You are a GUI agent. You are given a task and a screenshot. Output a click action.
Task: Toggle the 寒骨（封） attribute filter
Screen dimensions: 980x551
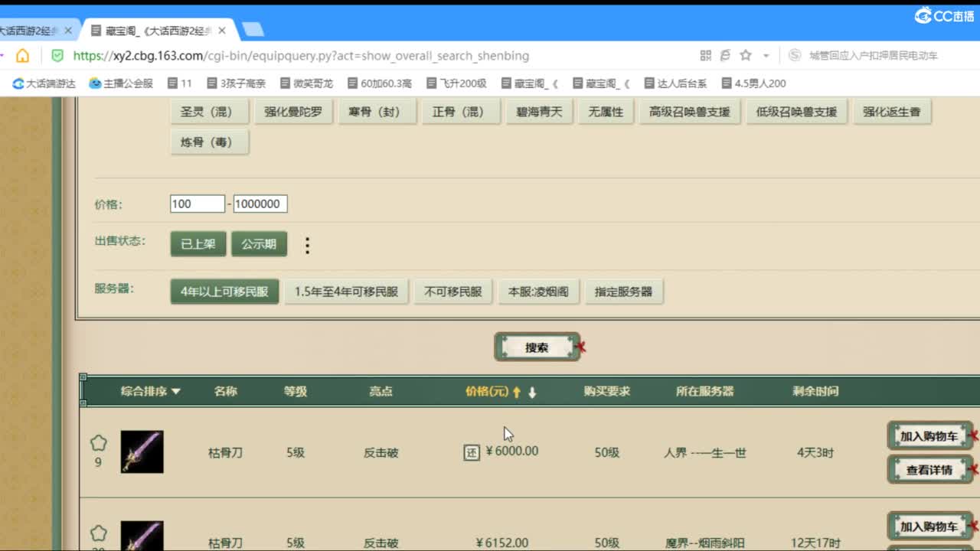(377, 112)
